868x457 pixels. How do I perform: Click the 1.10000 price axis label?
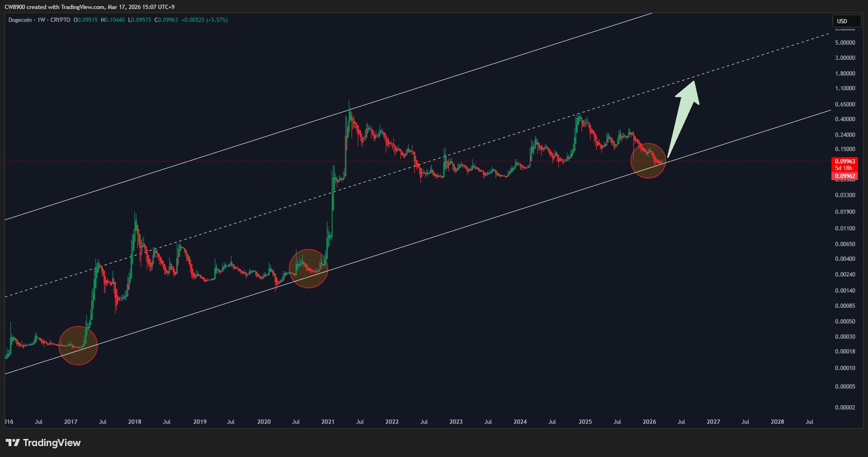point(845,88)
